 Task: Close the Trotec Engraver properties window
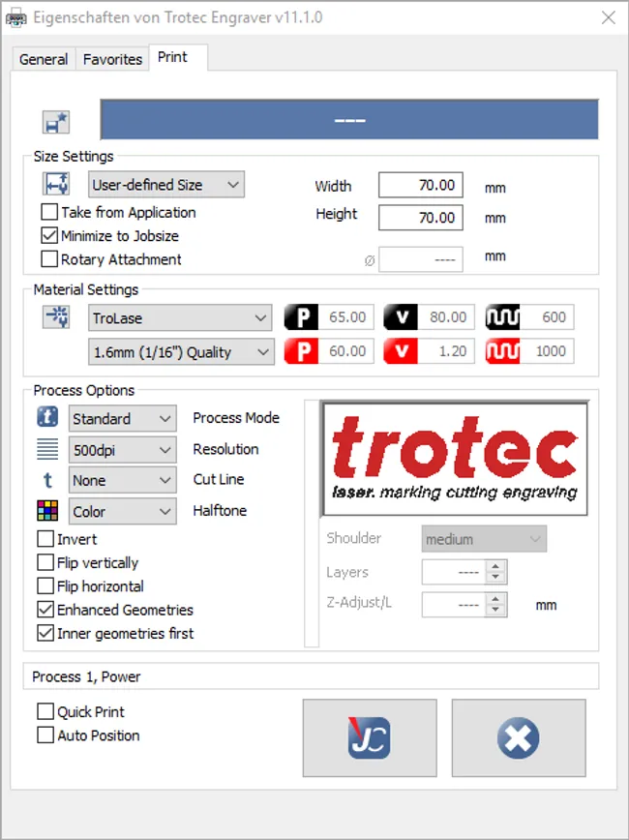pos(608,17)
